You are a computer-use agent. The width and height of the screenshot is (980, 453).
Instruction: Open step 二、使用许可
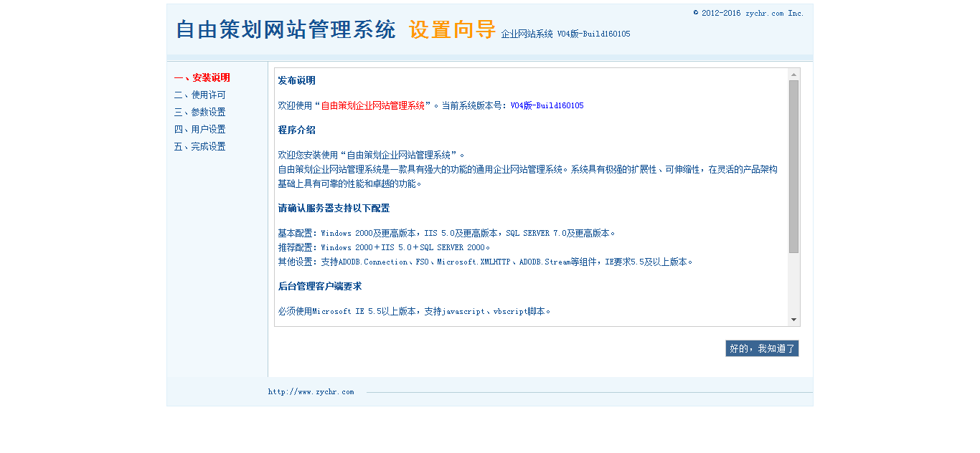[199, 95]
